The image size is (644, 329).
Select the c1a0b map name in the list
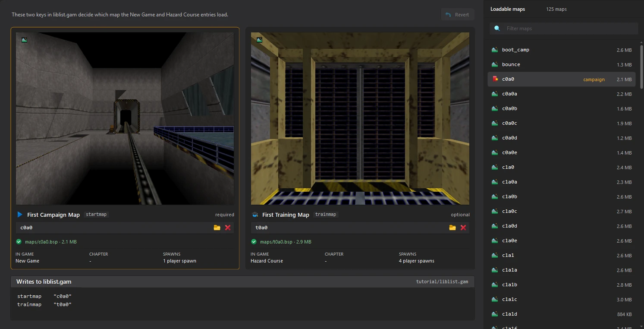click(509, 197)
